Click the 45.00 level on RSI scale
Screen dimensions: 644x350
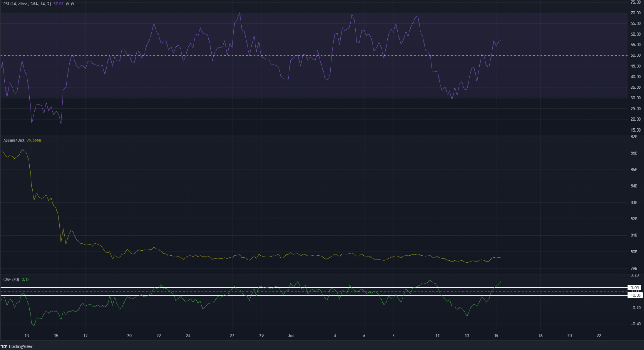635,66
